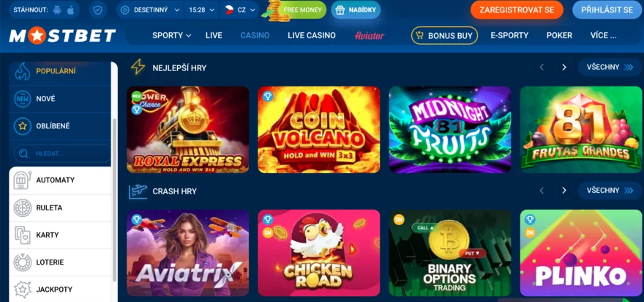Open the Coin Volcano game thumbnail
Screen dimensions: 644x302
[x=319, y=130]
